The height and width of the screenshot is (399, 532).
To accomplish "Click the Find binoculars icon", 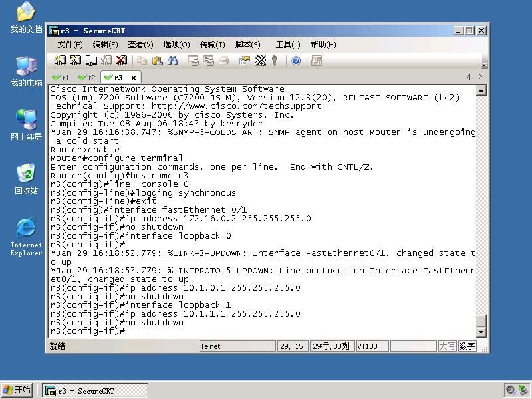I will coord(172,61).
